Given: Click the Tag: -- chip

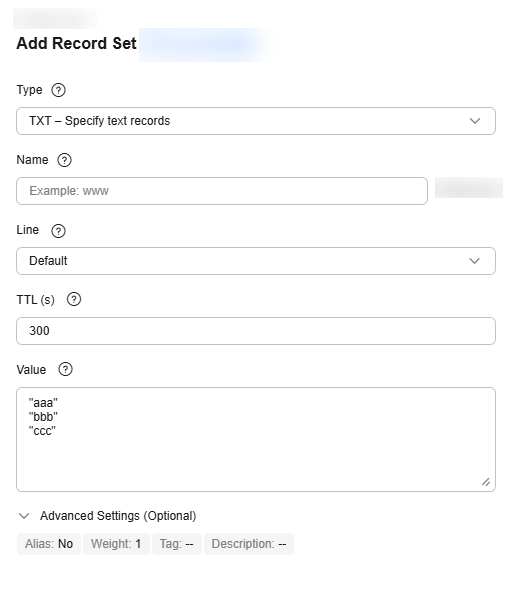Looking at the screenshot, I should coord(177,544).
